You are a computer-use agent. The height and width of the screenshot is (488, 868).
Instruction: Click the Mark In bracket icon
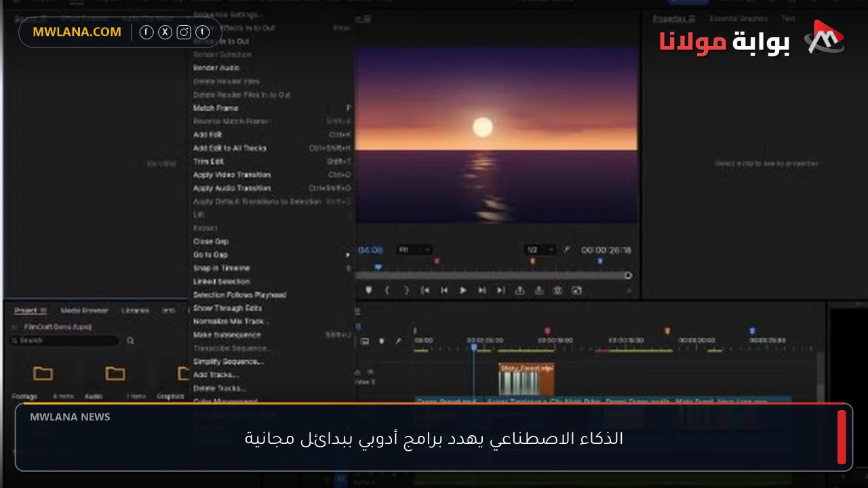point(388,290)
